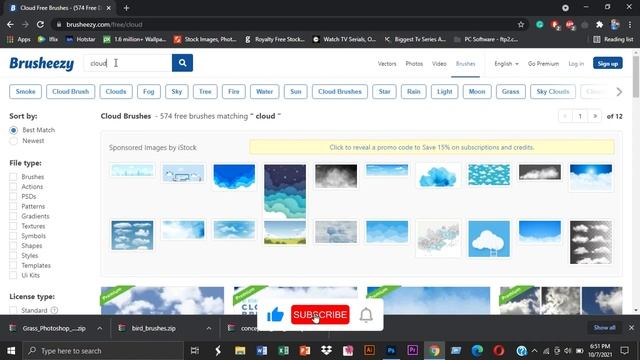Select the Newest sort option
640x360 pixels.
click(x=13, y=141)
